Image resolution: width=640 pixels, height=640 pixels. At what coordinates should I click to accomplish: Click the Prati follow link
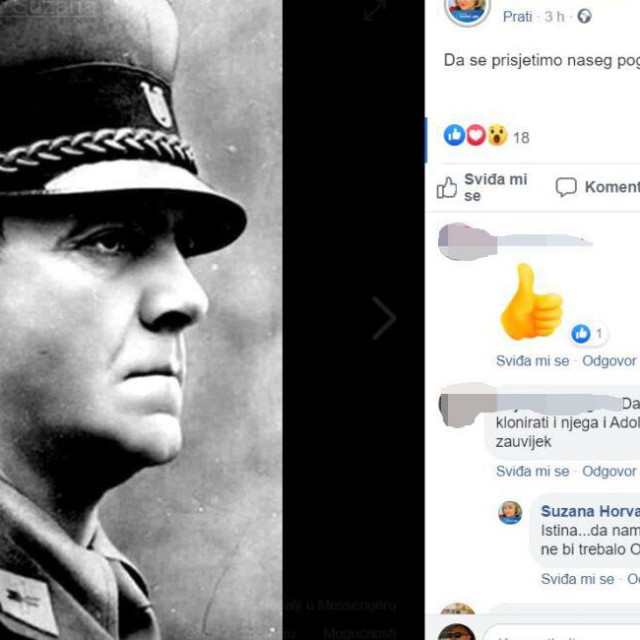[x=517, y=16]
